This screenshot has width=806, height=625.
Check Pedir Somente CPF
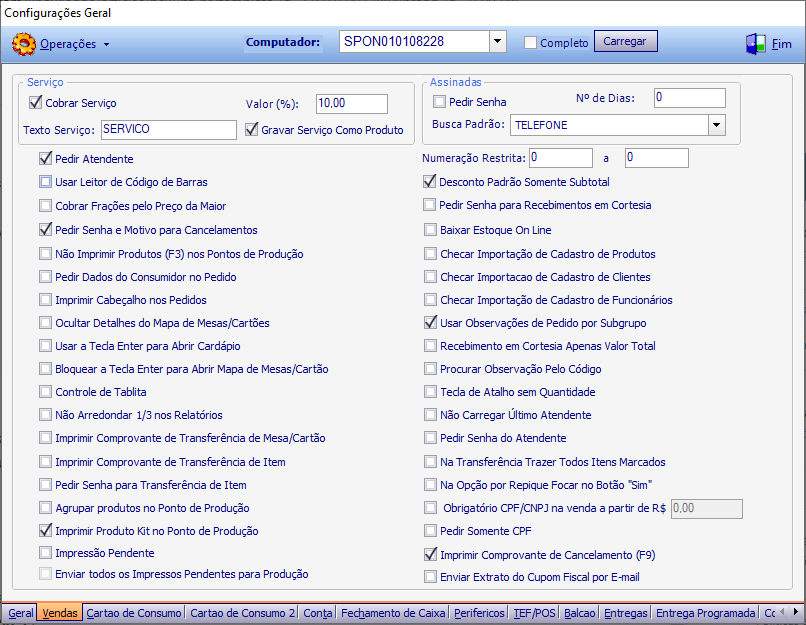point(430,531)
